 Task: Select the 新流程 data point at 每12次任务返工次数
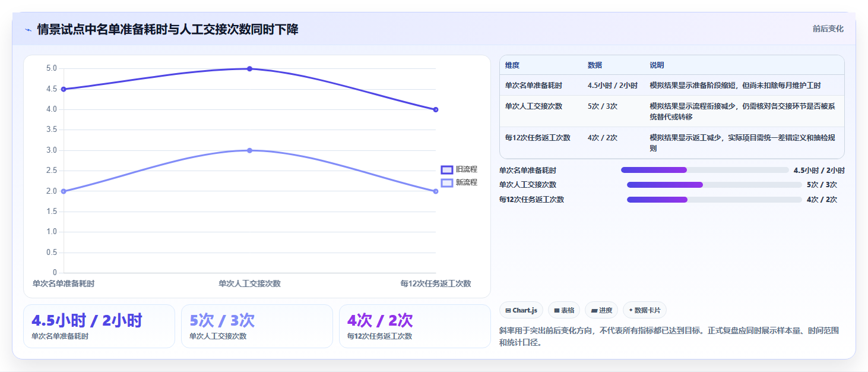436,191
